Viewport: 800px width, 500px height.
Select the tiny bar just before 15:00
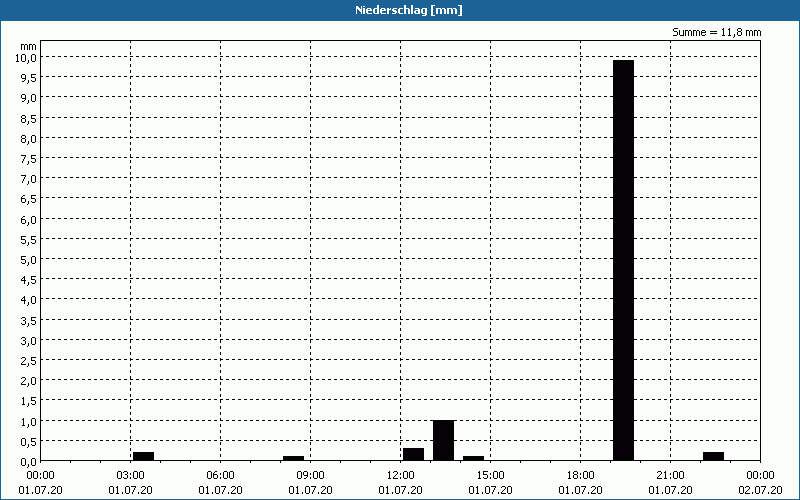(473, 458)
